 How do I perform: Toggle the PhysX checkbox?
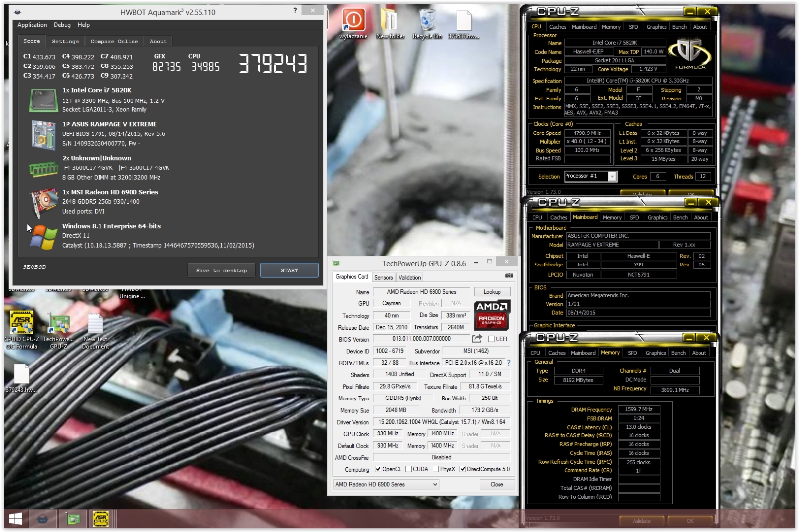pyautogui.click(x=435, y=469)
